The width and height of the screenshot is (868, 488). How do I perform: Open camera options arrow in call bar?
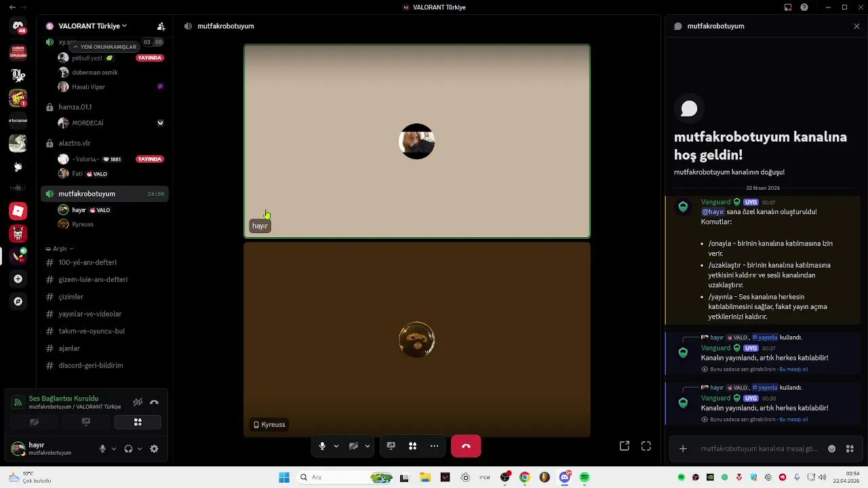367,446
